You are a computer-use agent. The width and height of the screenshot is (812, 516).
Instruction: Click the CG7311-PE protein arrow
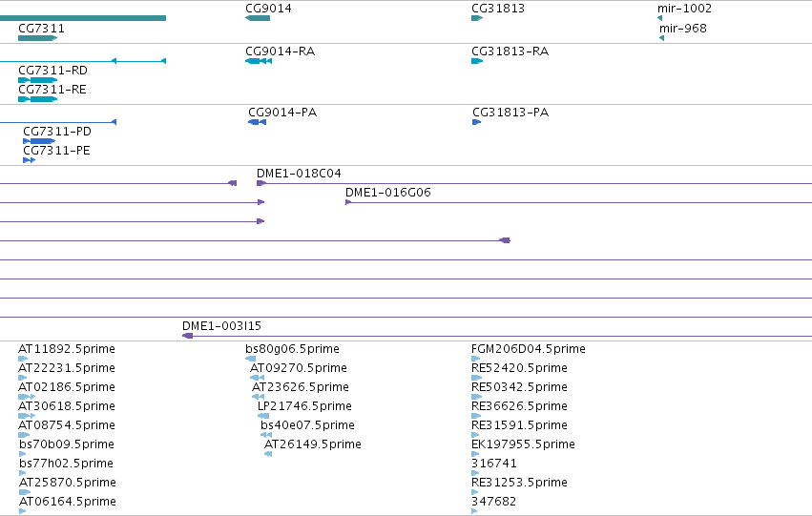[x=29, y=160]
